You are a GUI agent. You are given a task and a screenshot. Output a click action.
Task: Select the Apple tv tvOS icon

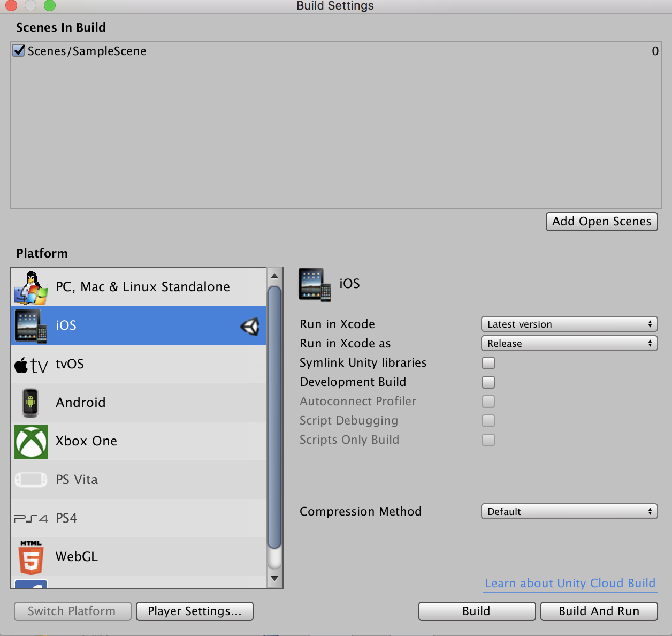(x=31, y=366)
